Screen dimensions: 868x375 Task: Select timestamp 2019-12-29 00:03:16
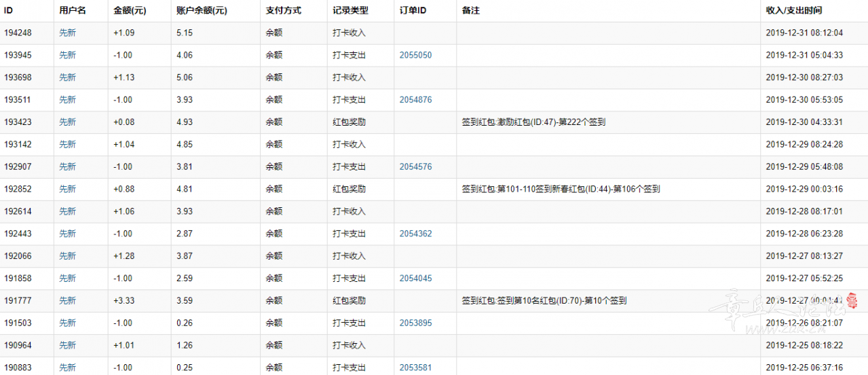coord(804,189)
